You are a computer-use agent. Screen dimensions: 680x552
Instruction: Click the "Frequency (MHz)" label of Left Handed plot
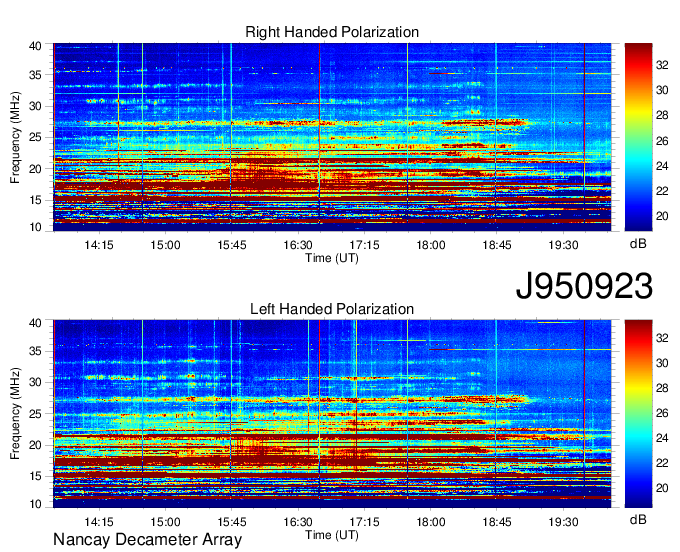(x=15, y=414)
